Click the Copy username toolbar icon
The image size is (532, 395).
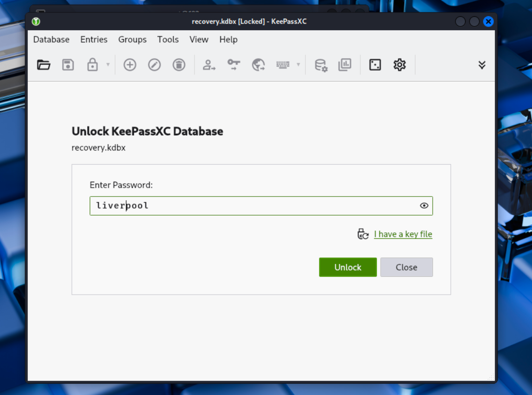(209, 65)
